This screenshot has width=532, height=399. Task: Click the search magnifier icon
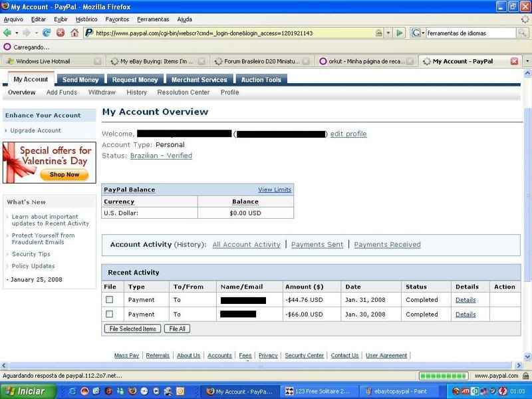(x=522, y=33)
